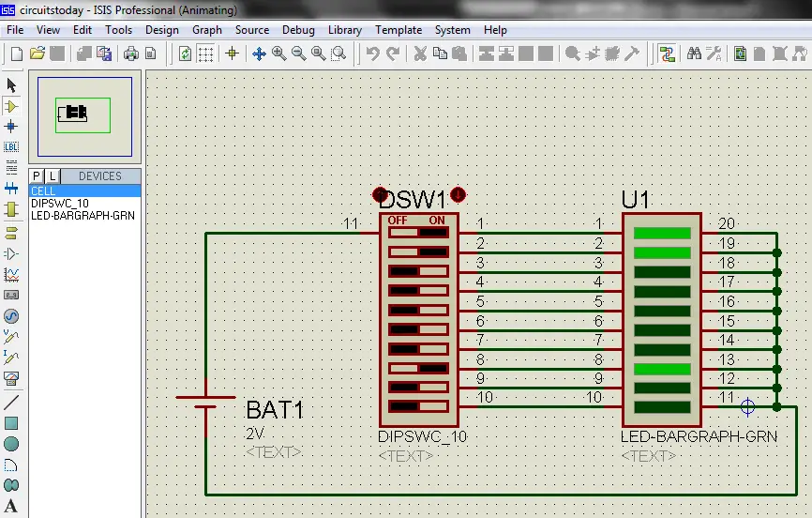Open file with the folder toolbar icon

[37, 53]
